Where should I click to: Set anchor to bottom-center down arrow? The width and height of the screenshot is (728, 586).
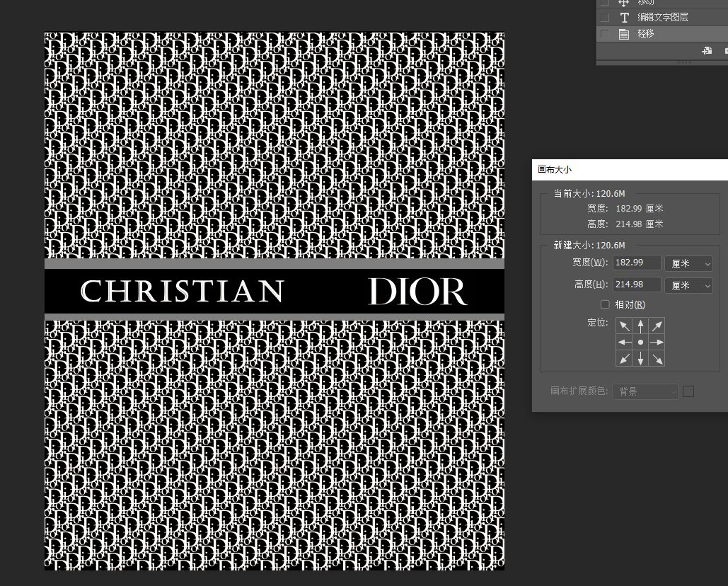coord(641,359)
